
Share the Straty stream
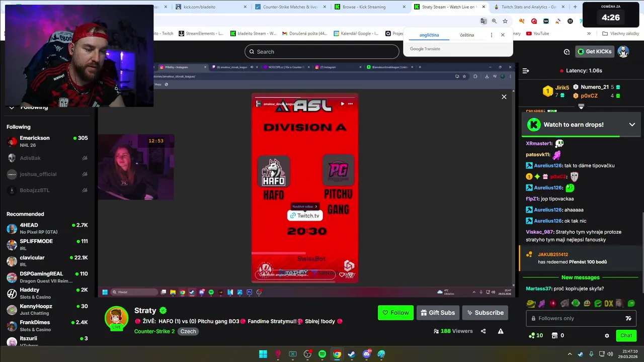point(484,331)
